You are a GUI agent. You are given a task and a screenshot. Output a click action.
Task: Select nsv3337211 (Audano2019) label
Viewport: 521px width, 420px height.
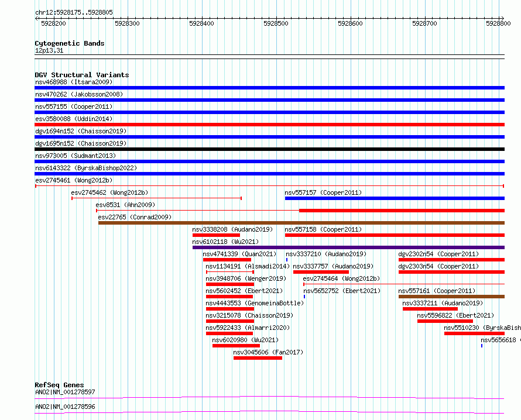coord(443,303)
